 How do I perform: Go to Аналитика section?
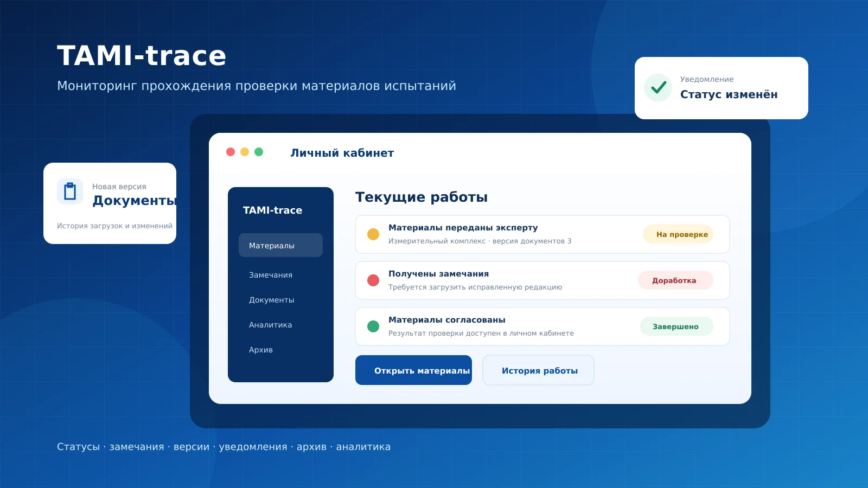270,325
